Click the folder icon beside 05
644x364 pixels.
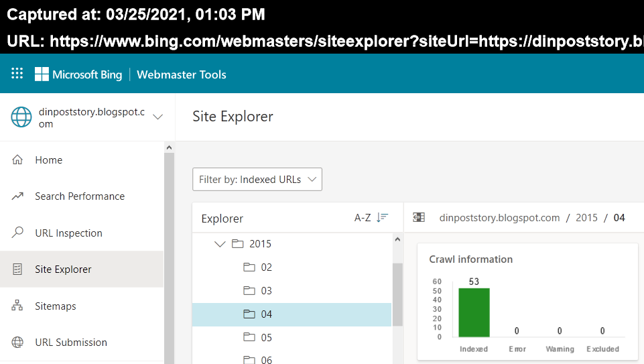click(249, 337)
